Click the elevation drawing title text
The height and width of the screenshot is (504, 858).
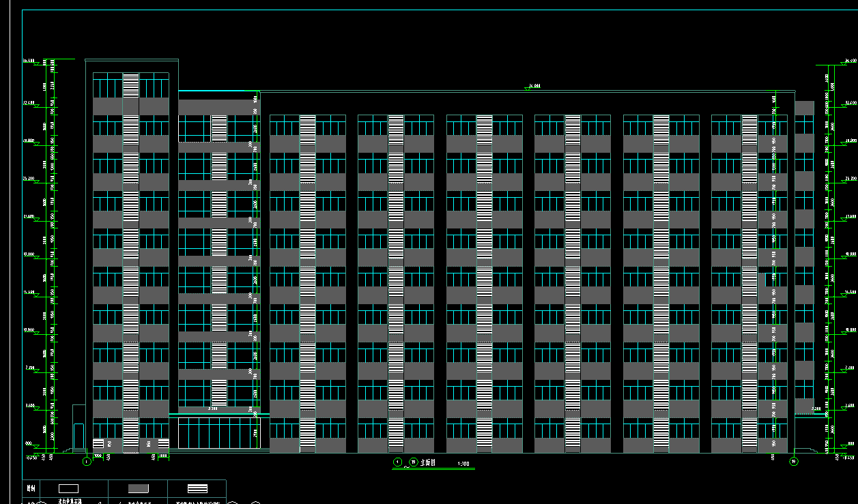[x=427, y=462]
